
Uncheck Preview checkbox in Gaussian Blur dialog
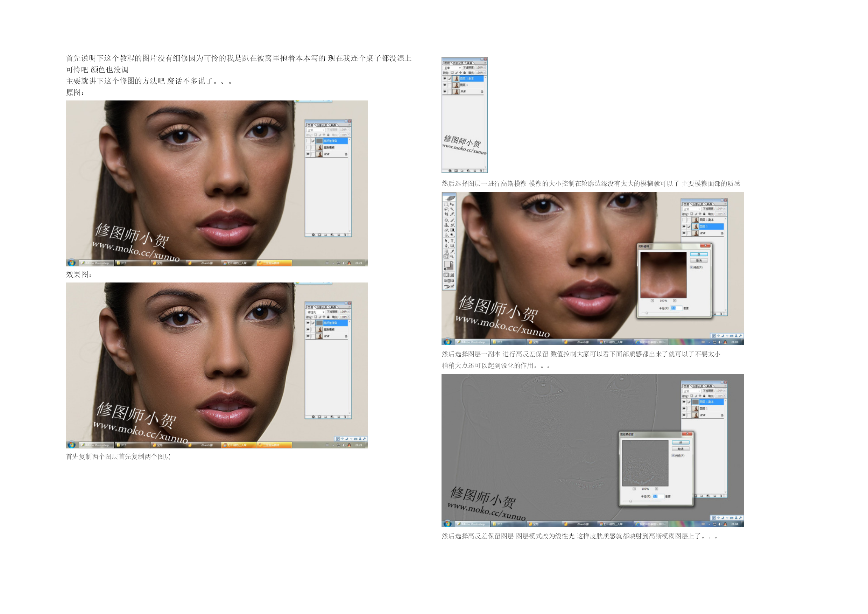(x=691, y=267)
